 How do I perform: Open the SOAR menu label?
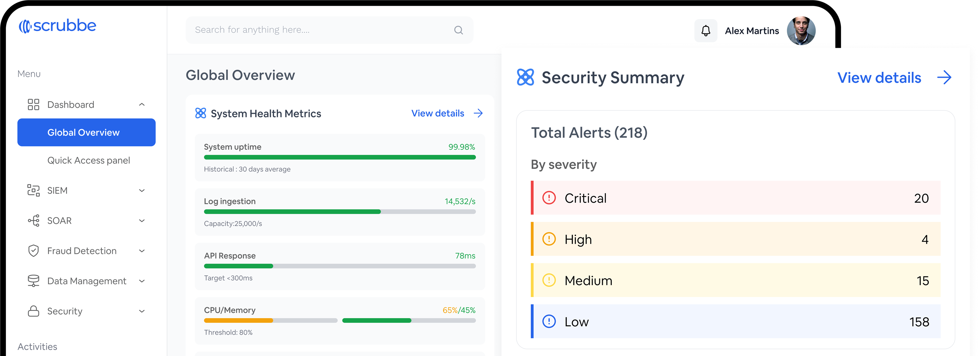tap(59, 221)
